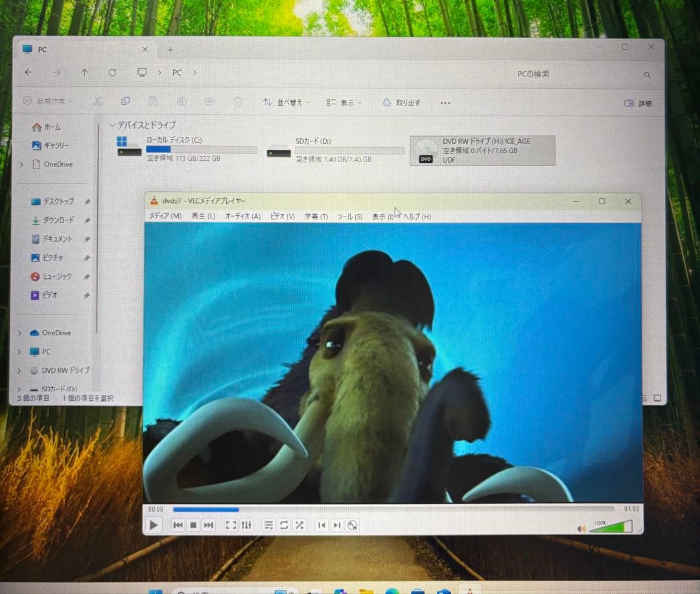Open the 並べ替え sort dropdown

point(286,102)
